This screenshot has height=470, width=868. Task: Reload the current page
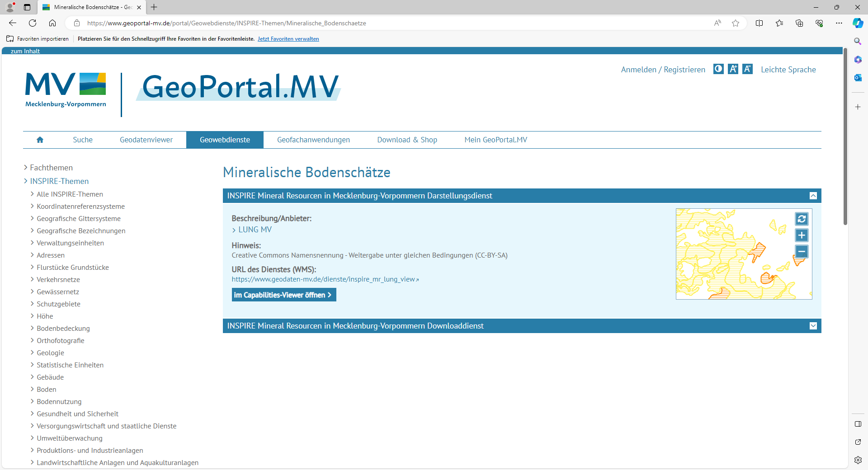33,23
